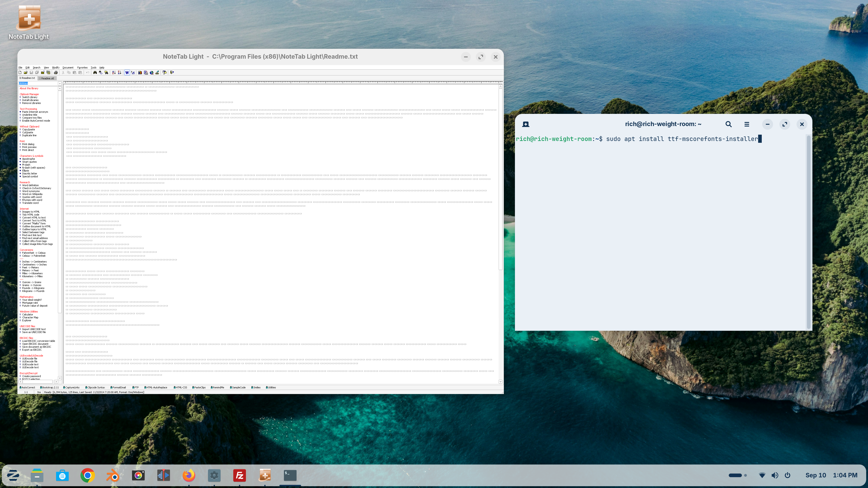Screen dimensions: 868x488
Task: Click the terminal new tab icon
Action: 526,124
